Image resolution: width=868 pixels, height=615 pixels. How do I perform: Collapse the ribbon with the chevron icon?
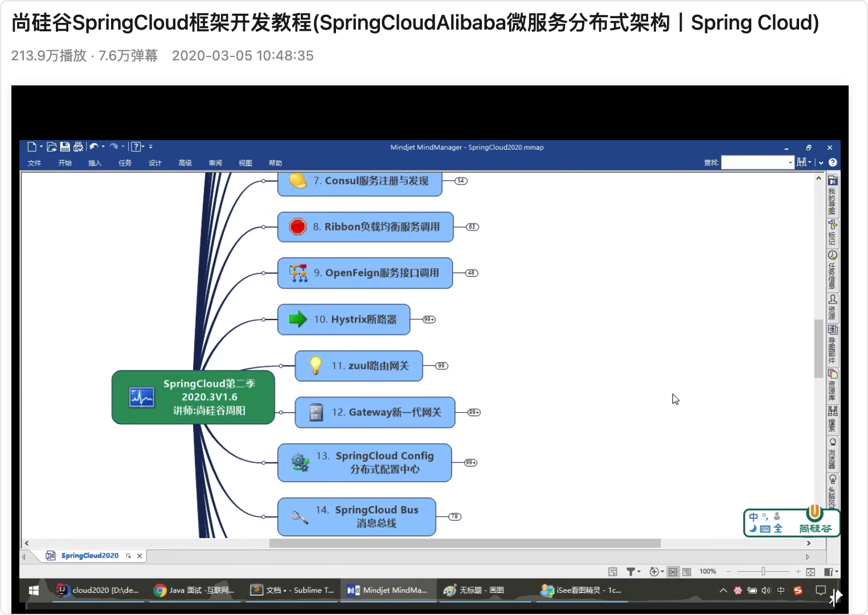(x=821, y=163)
